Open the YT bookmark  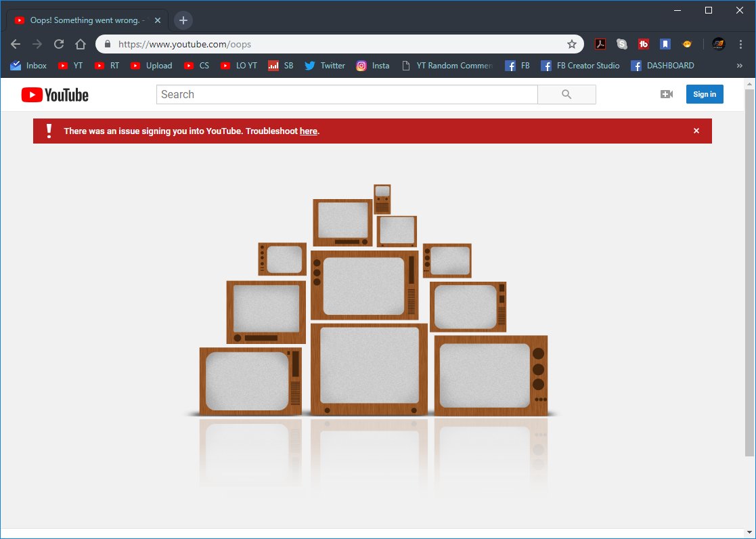click(x=70, y=66)
